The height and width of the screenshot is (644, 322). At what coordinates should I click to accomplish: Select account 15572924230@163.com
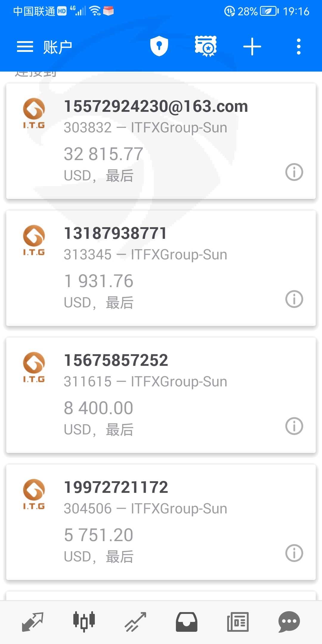tap(156, 106)
